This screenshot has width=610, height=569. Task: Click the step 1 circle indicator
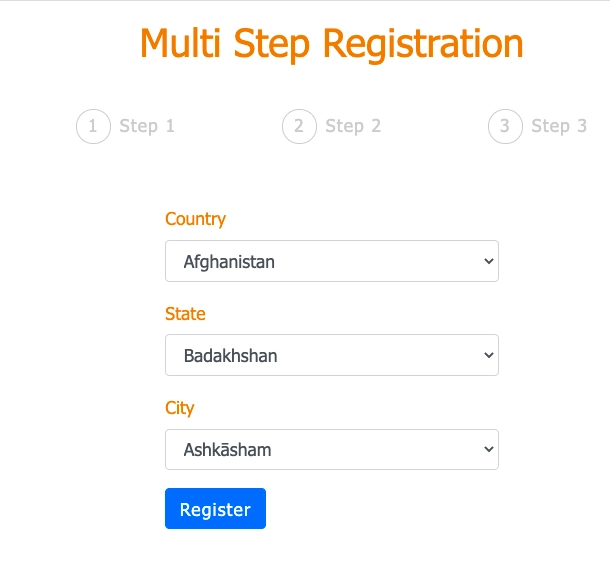click(93, 126)
